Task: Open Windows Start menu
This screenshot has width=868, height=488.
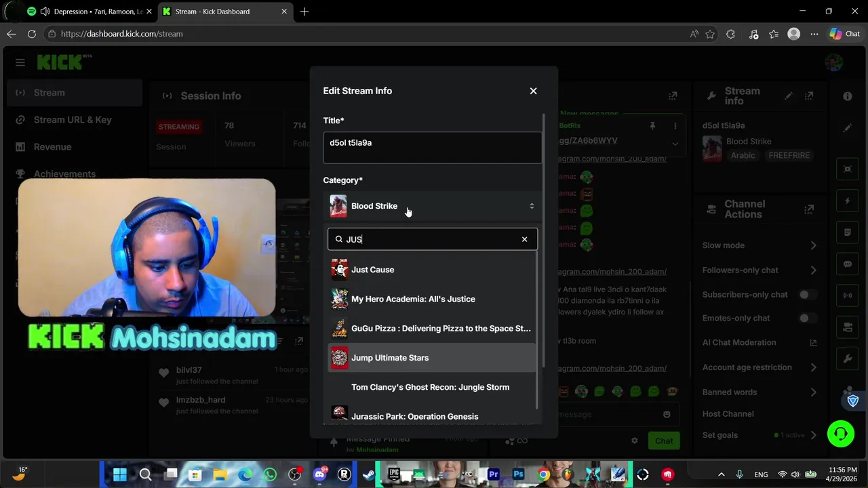Action: [120, 474]
